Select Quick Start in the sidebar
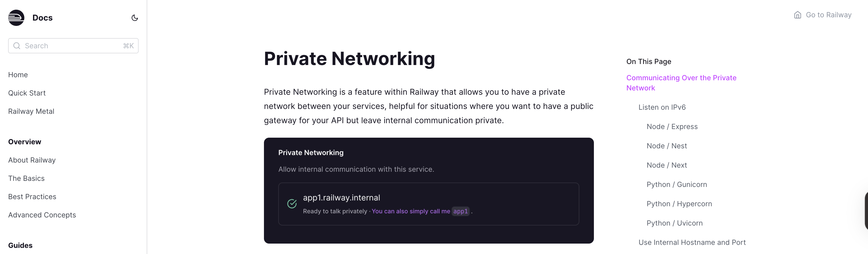The image size is (868, 254). click(27, 93)
